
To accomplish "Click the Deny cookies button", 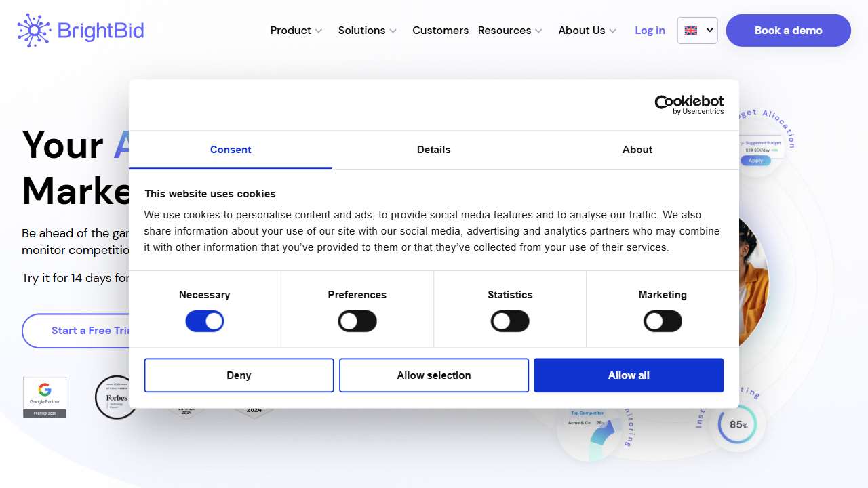I will (239, 375).
